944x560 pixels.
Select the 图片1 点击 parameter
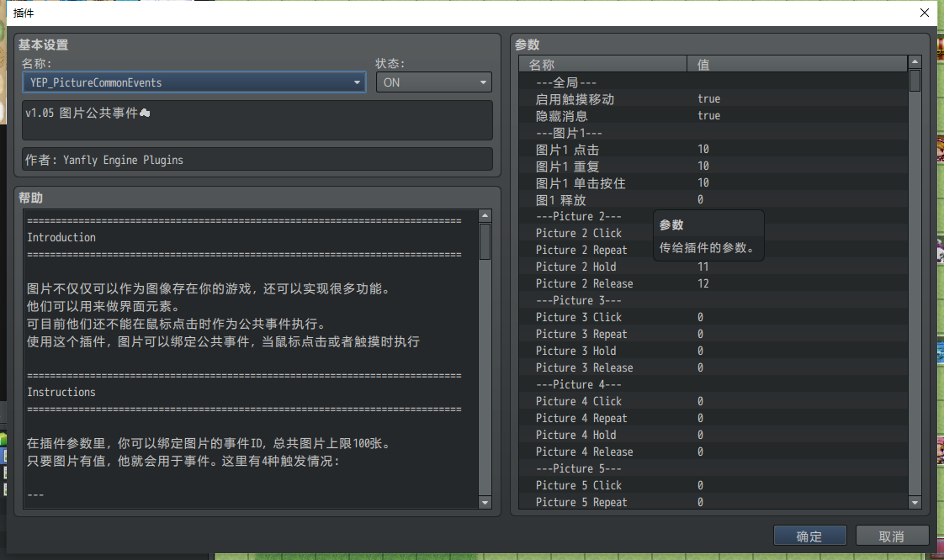[x=713, y=149]
